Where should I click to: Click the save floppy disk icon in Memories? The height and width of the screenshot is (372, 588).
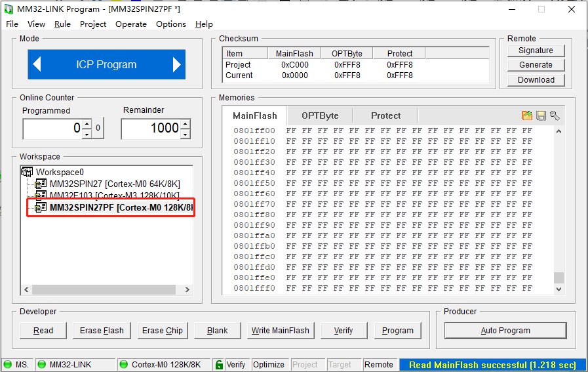pos(541,115)
